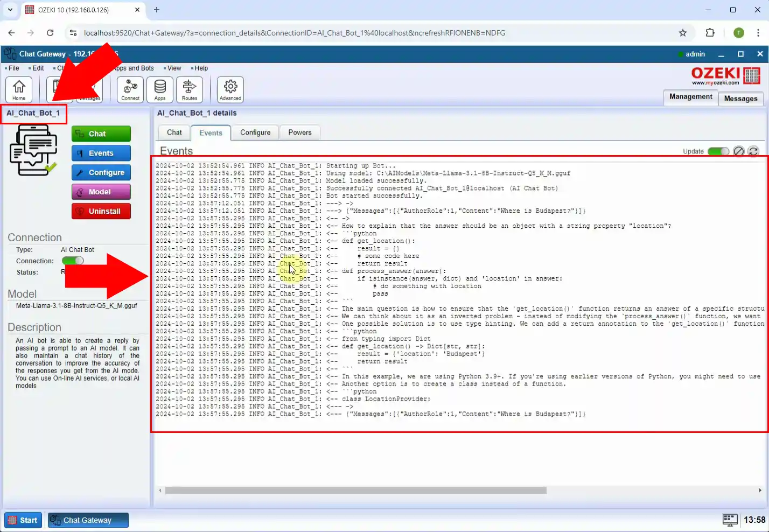The image size is (769, 532).
Task: Refresh the events list with circular arrows icon
Action: tap(753, 151)
